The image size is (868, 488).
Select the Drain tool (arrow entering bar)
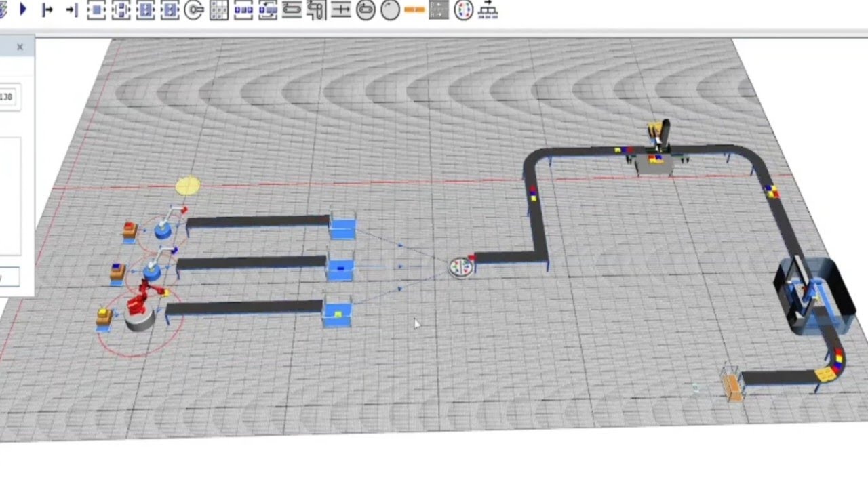pyautogui.click(x=71, y=9)
